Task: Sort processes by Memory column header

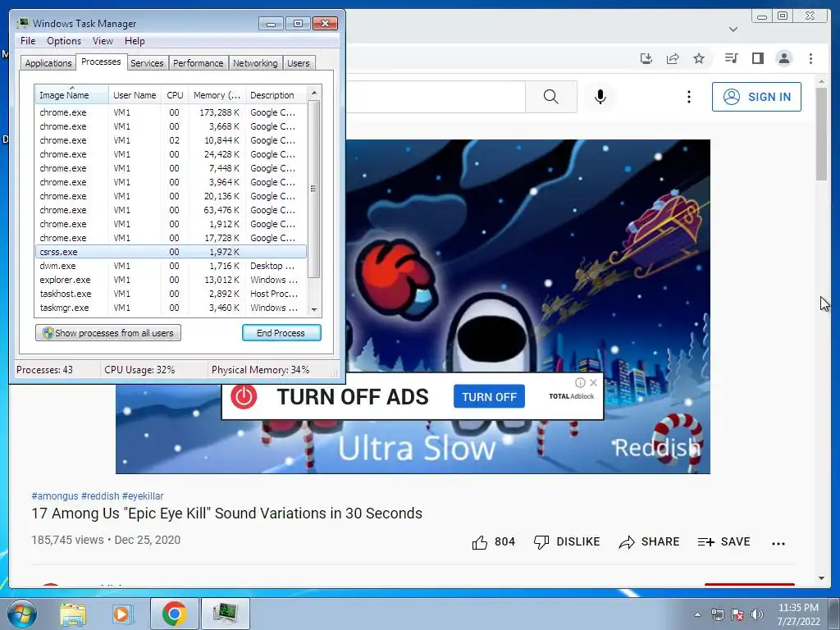Action: point(217,95)
